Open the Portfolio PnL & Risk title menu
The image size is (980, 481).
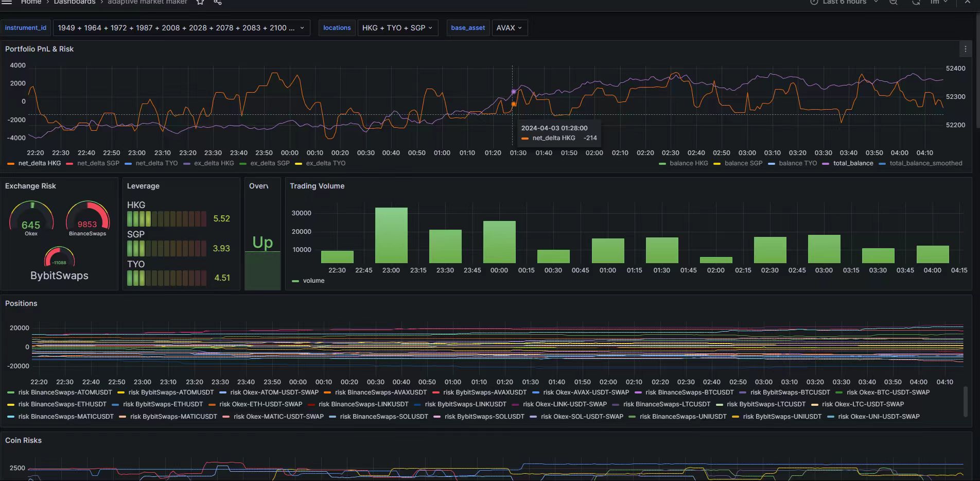click(x=39, y=49)
